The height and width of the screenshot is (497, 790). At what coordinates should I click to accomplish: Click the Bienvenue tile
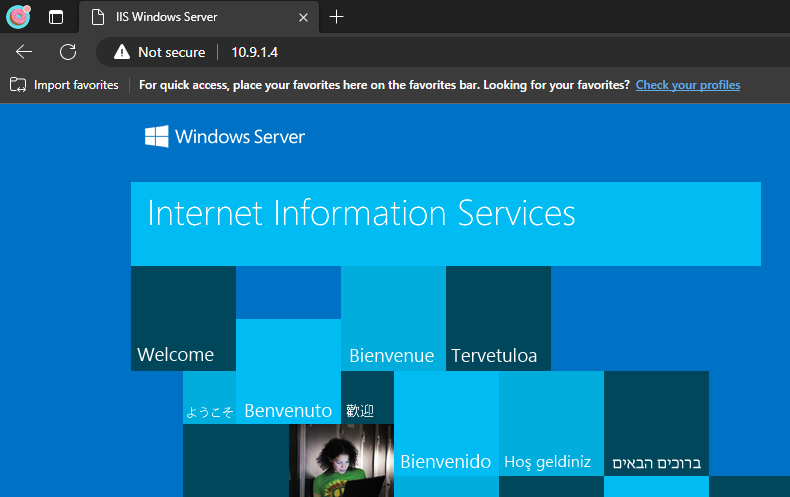pos(393,318)
